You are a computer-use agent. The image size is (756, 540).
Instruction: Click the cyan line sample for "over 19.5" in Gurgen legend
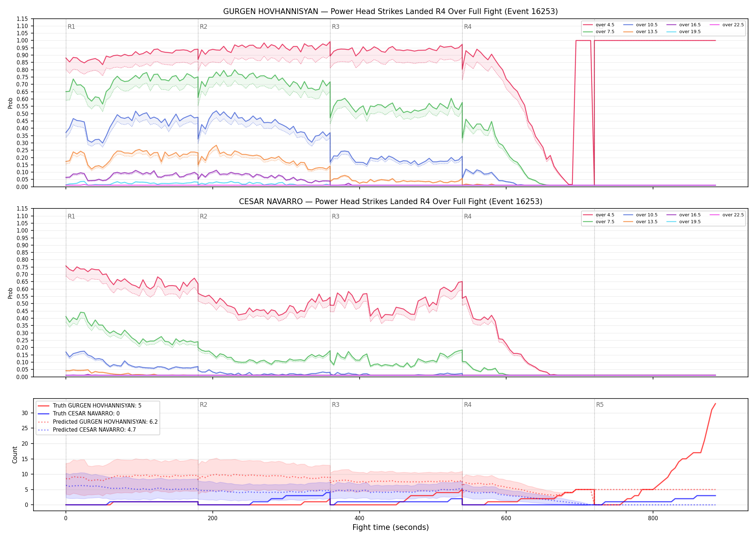671,32
